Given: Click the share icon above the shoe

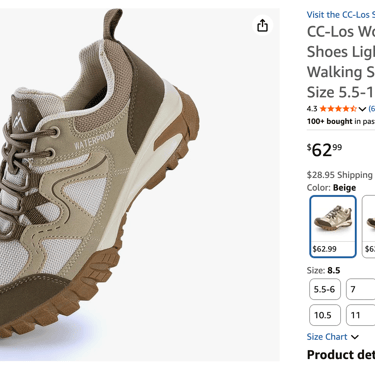Looking at the screenshot, I should point(263,25).
